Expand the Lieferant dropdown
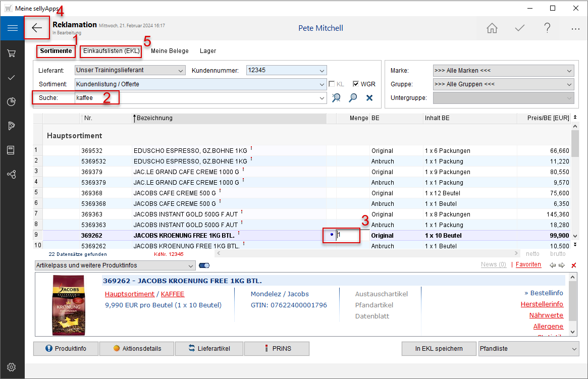 [181, 71]
